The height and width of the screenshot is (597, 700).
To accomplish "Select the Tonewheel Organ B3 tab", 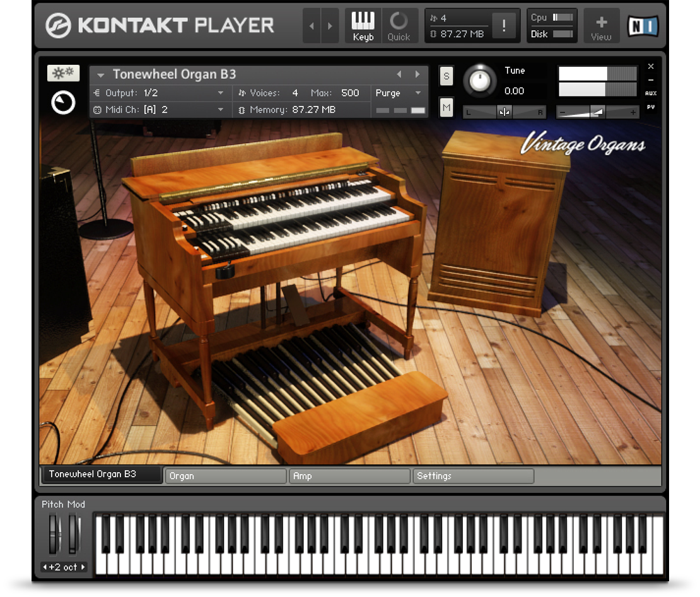I will tap(102, 474).
